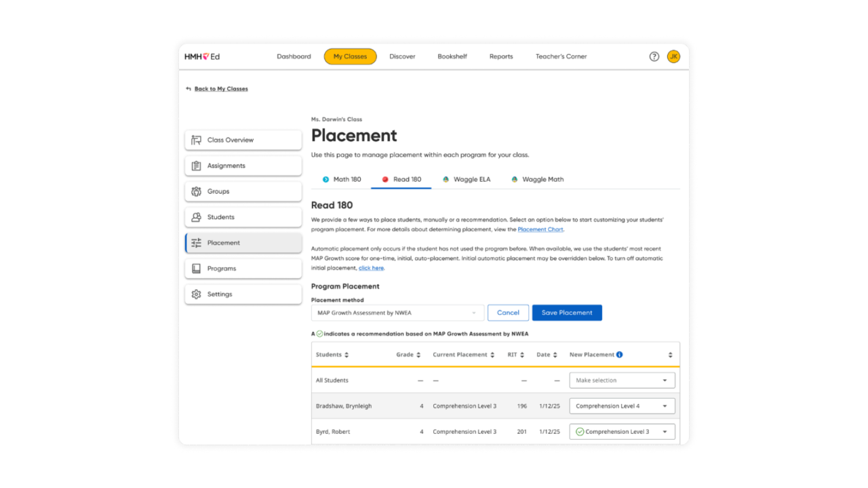Open Students in sidebar
Image resolution: width=868 pixels, height=488 pixels.
point(243,218)
